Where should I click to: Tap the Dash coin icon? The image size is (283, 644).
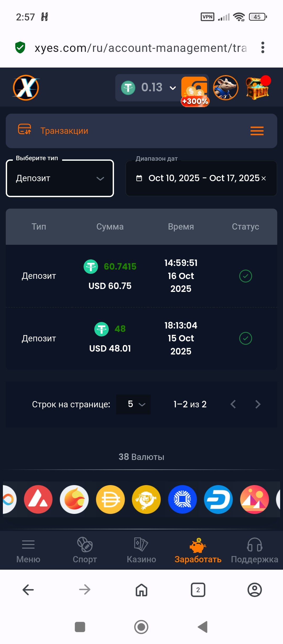(218, 499)
